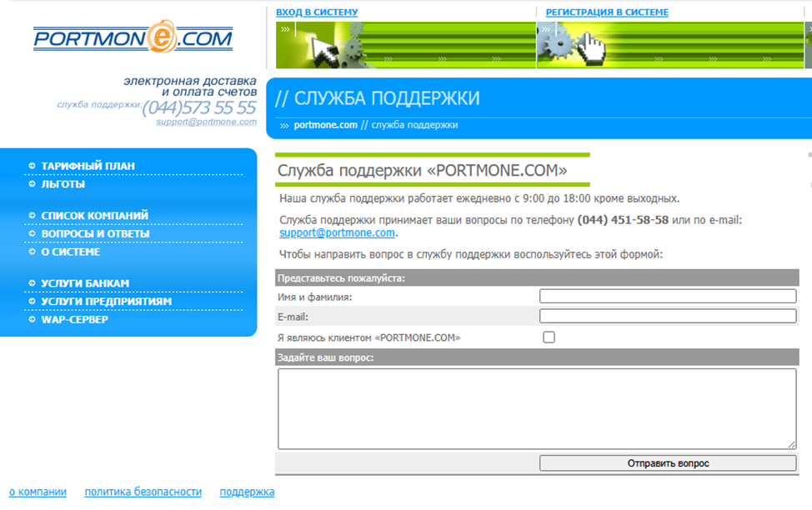Click the bullet icon beside УСЛУГИ БАНКАМ
812x510 pixels.
[x=32, y=283]
